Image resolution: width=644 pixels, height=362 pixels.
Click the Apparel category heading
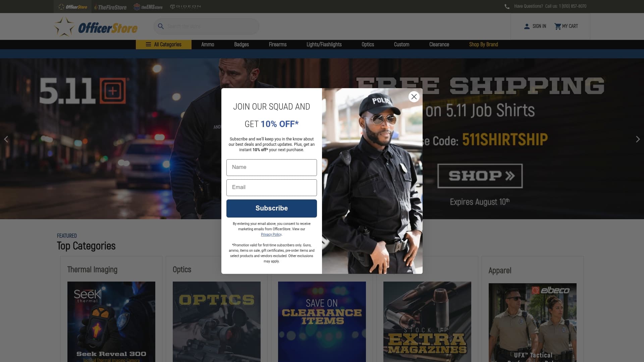(500, 271)
